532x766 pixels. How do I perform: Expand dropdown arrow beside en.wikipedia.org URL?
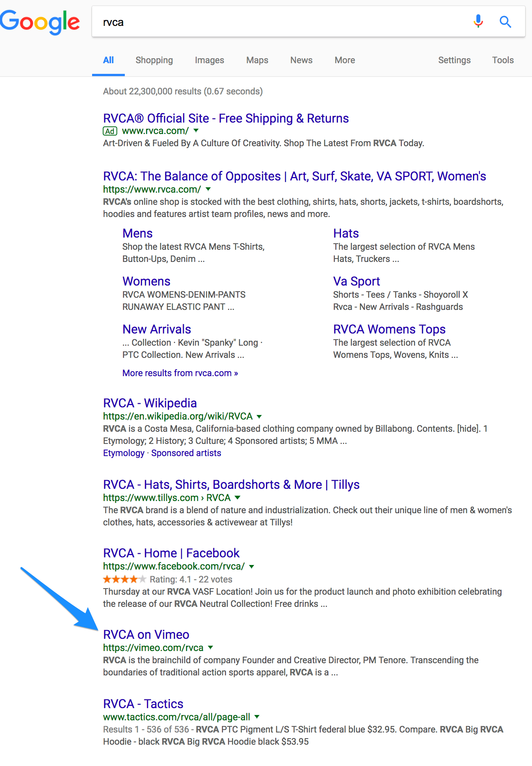[259, 417]
